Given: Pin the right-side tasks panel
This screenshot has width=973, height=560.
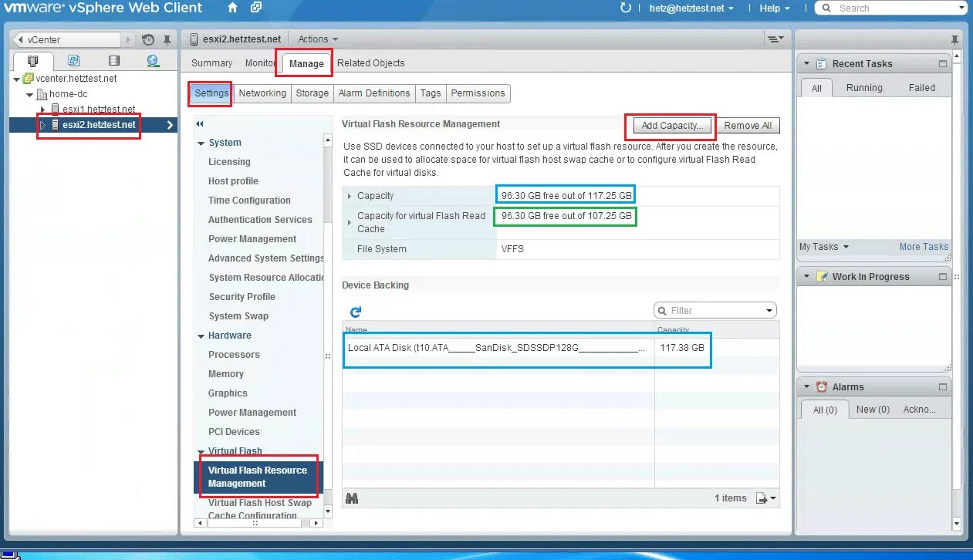Looking at the screenshot, I should tap(956, 39).
